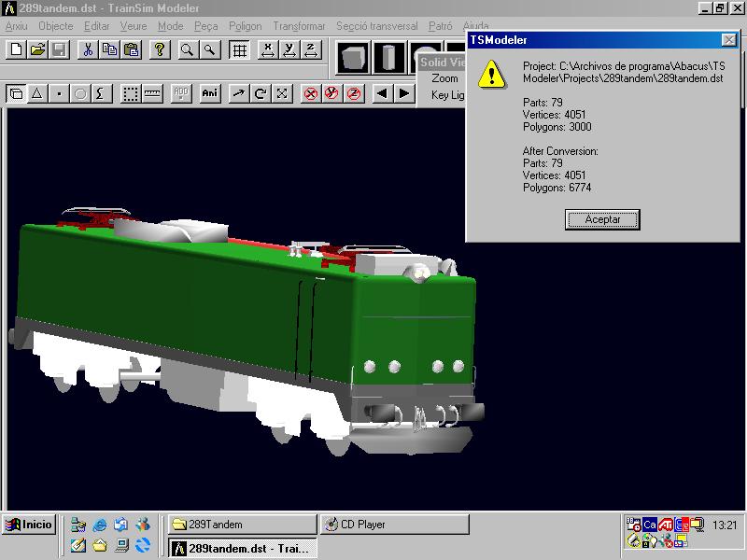747x560 pixels.
Task: Toggle the grid display button
Action: pyautogui.click(x=240, y=50)
